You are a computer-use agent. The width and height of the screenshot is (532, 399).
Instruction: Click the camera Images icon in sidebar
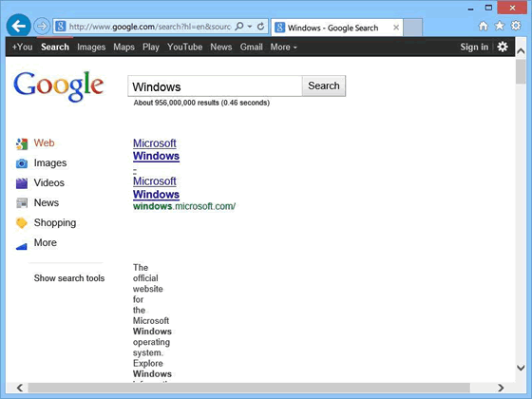(x=22, y=163)
